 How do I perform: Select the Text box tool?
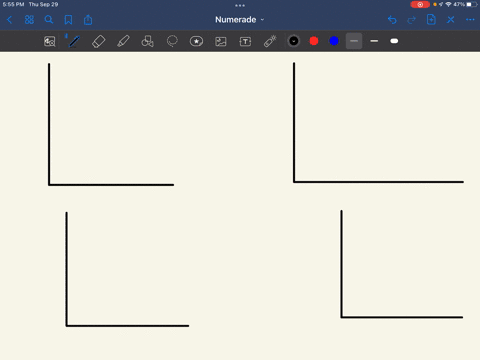click(245, 41)
